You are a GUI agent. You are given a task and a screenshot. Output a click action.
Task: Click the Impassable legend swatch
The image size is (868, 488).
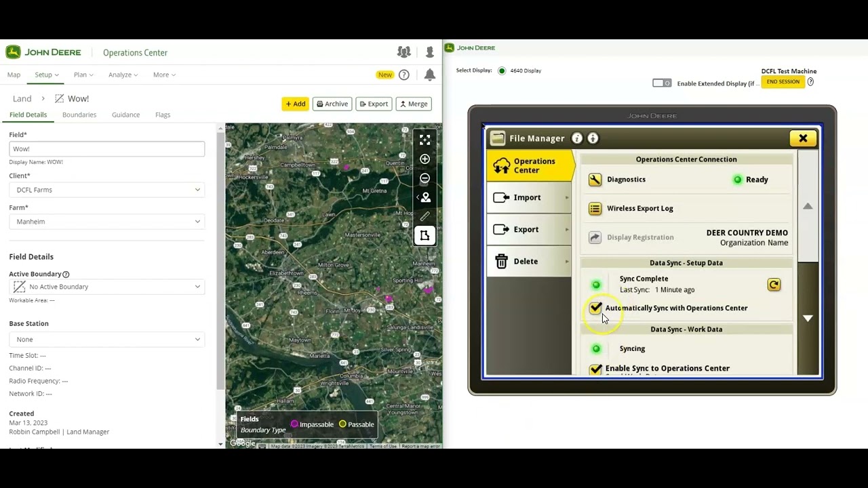[294, 424]
